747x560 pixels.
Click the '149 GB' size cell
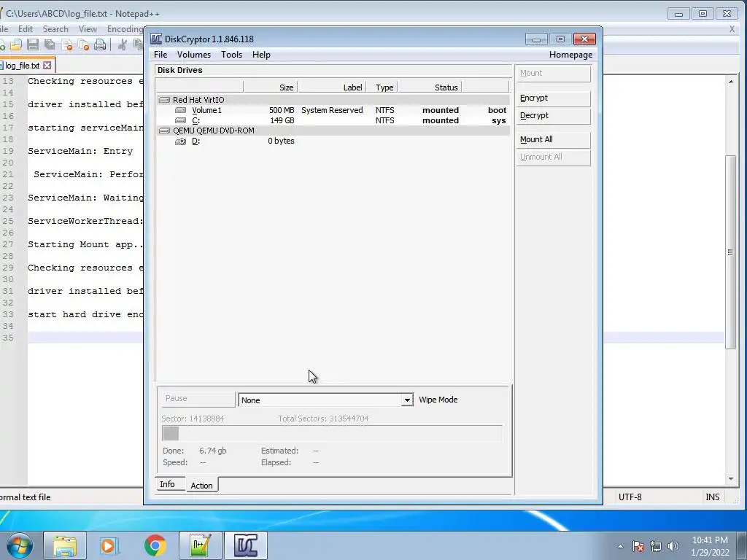[282, 120]
